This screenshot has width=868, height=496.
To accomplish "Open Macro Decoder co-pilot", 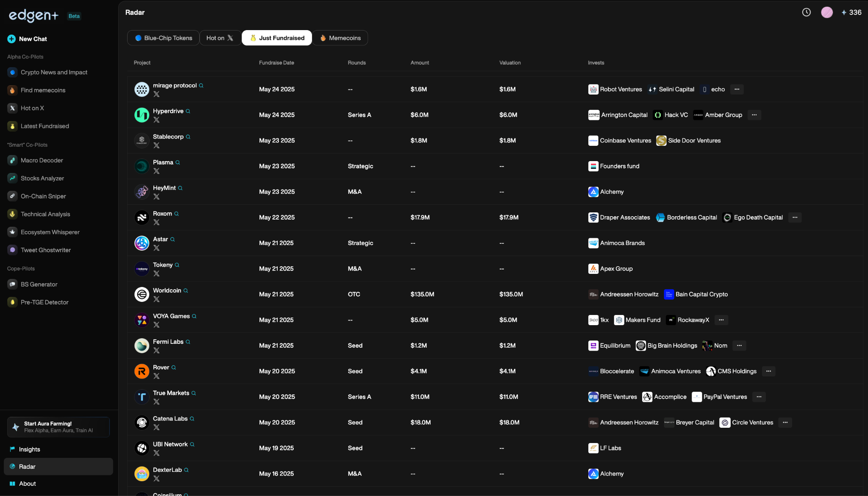I will pyautogui.click(x=42, y=160).
